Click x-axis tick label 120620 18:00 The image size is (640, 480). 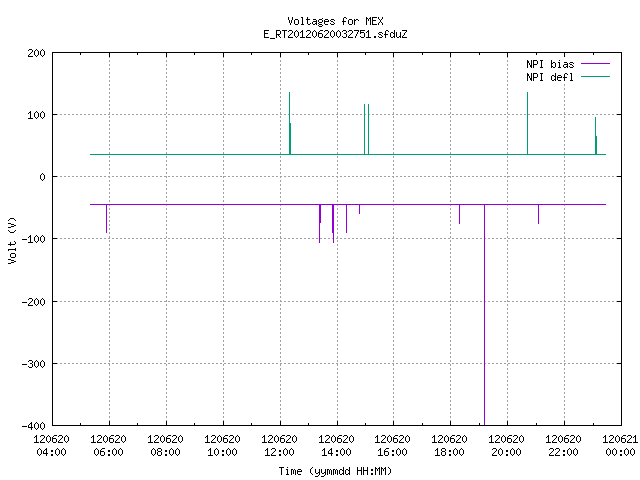pos(449,446)
